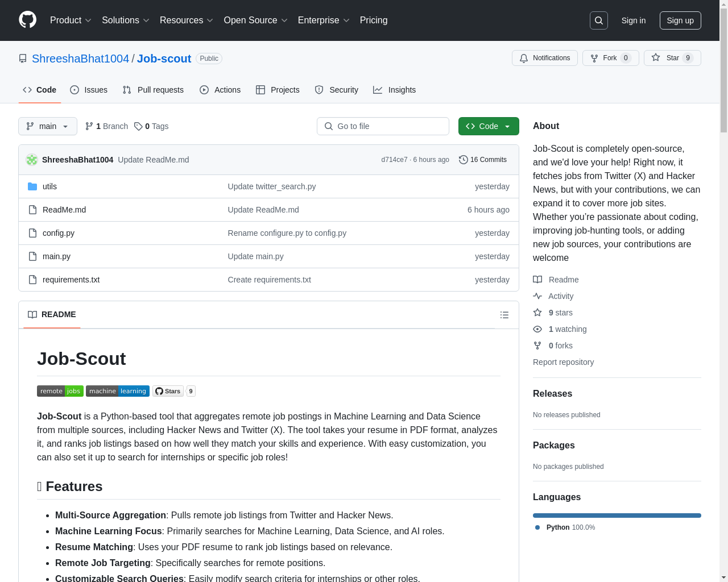Switch to the Actions tab
Screen dimensions: 728x582
pos(220,90)
